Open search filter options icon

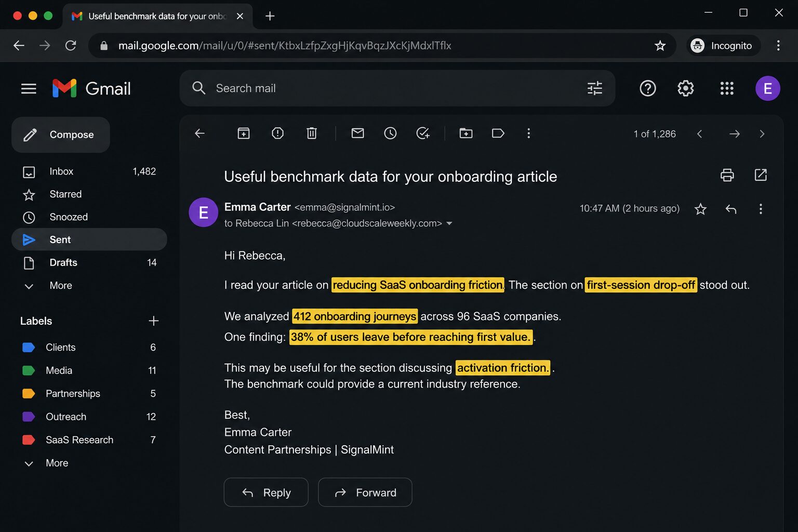(x=594, y=88)
